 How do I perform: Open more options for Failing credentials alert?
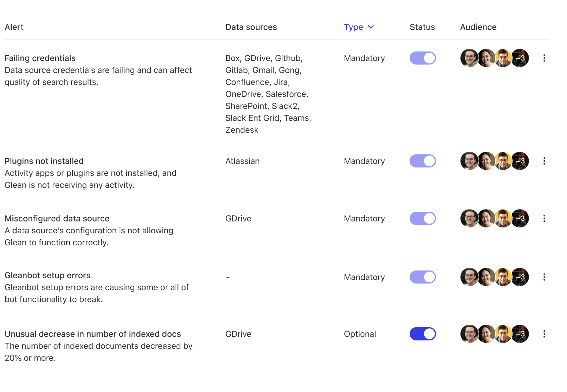(544, 58)
